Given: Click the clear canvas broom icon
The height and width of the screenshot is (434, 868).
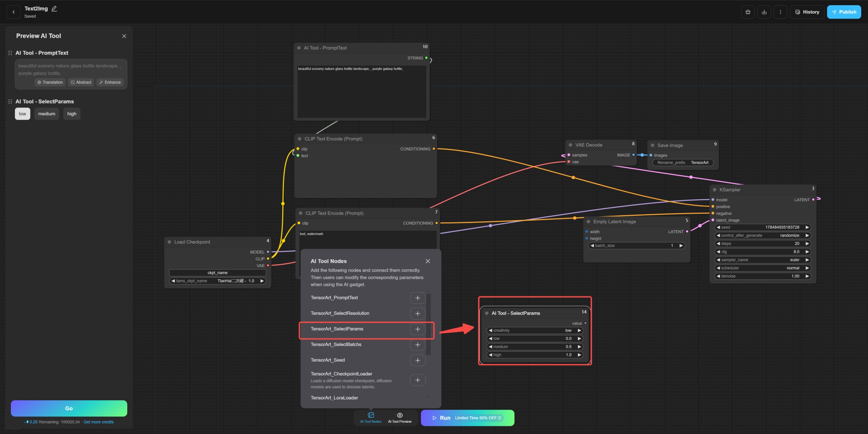Looking at the screenshot, I should click(748, 12).
